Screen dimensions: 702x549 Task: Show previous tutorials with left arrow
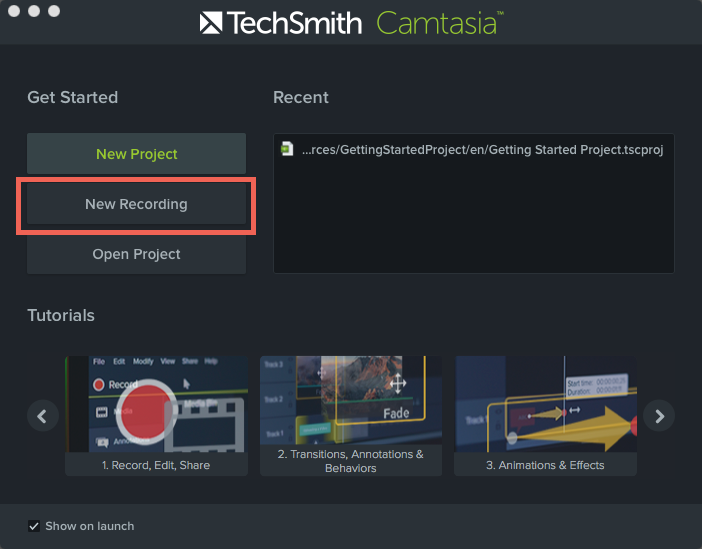pyautogui.click(x=43, y=416)
